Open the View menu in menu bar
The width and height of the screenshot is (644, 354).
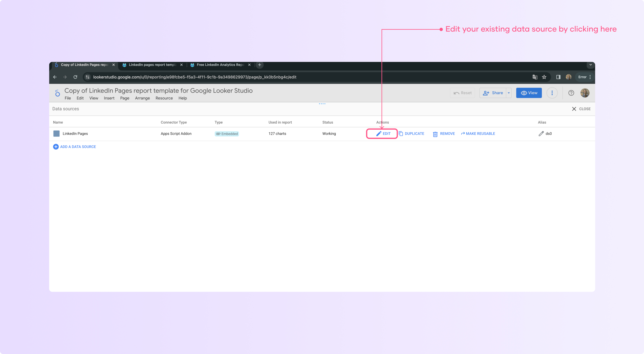[x=94, y=98]
